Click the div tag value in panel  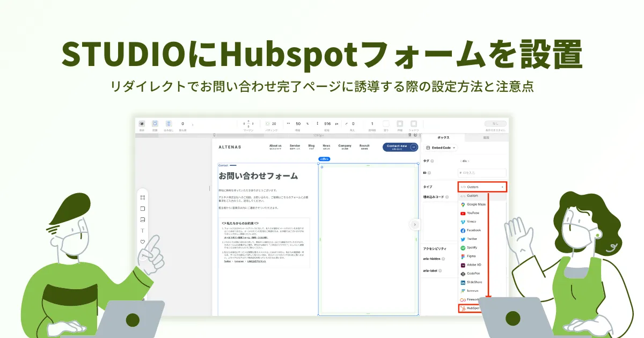tap(465, 160)
